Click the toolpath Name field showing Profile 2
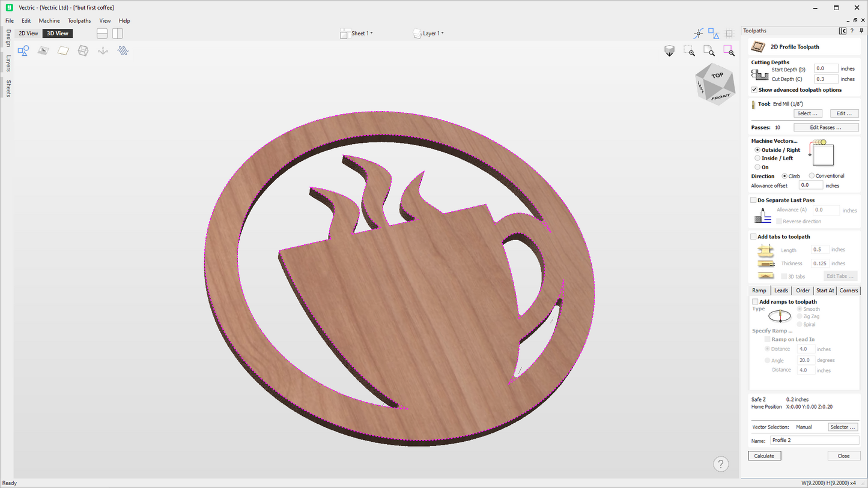 click(x=814, y=440)
